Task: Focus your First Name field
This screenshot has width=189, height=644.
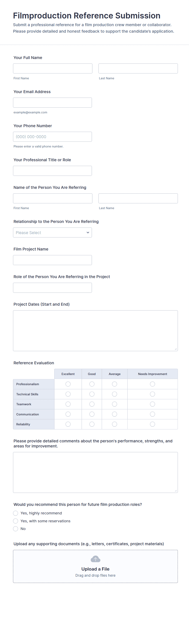Action: (53, 69)
